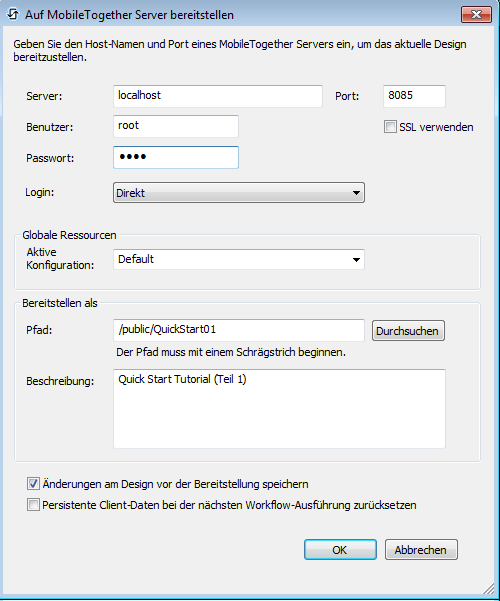This screenshot has height=601, width=500.
Task: Open the Login dropdown showing Direkt
Action: click(x=238, y=193)
